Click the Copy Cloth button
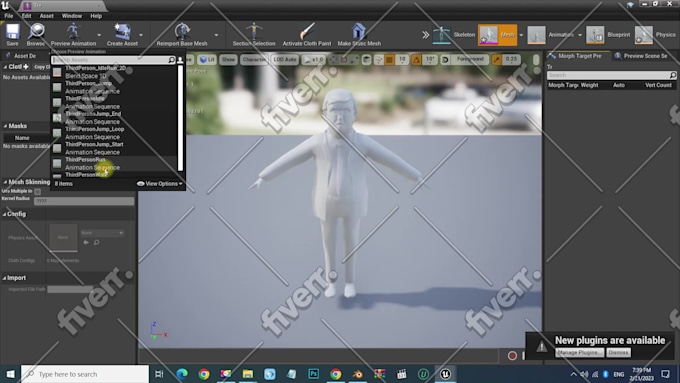The height and width of the screenshot is (383, 680). [x=41, y=67]
